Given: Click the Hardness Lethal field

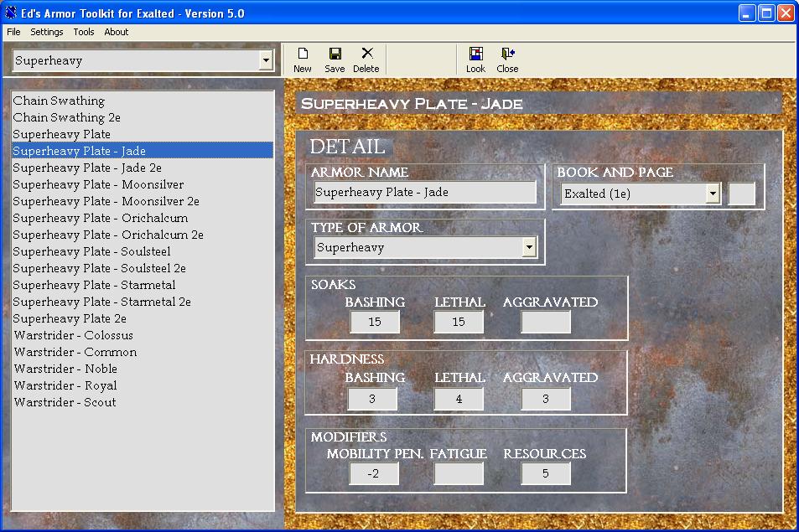Looking at the screenshot, I should (x=459, y=399).
